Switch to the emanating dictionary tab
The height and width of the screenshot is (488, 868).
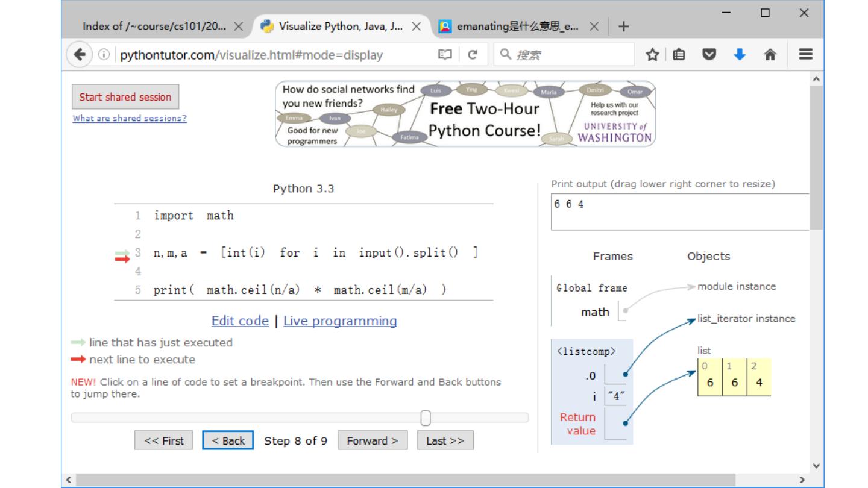coord(512,27)
